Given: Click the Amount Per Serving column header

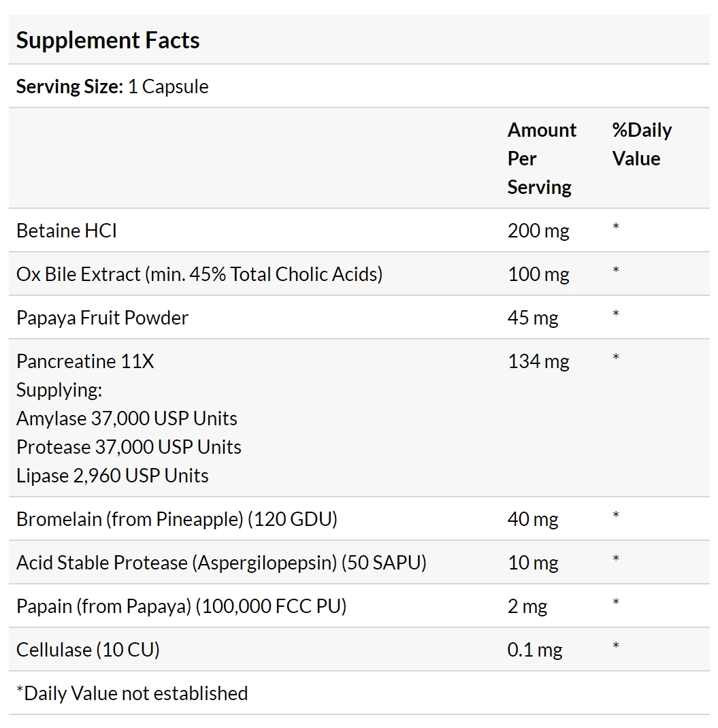Looking at the screenshot, I should tap(542, 159).
